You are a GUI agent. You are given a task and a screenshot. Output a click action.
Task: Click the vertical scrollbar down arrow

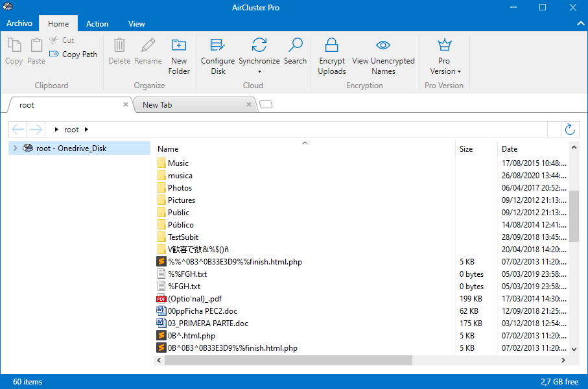click(x=574, y=349)
